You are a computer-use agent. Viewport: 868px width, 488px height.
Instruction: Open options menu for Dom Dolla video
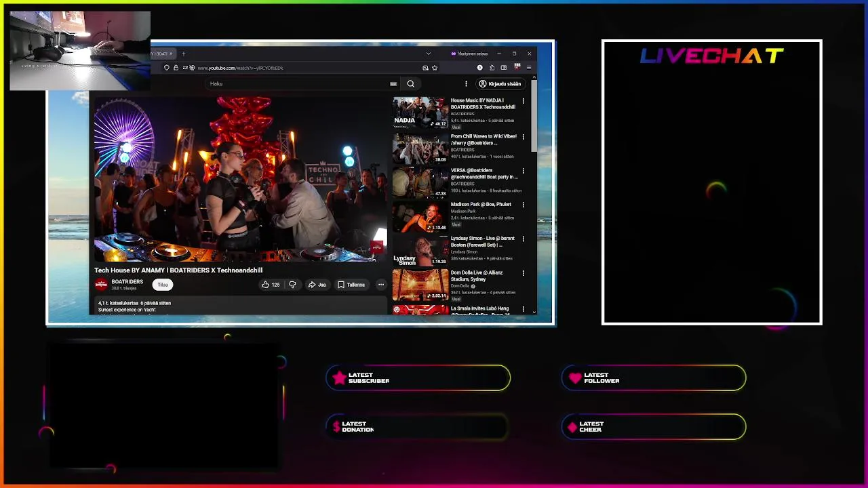[x=523, y=273]
